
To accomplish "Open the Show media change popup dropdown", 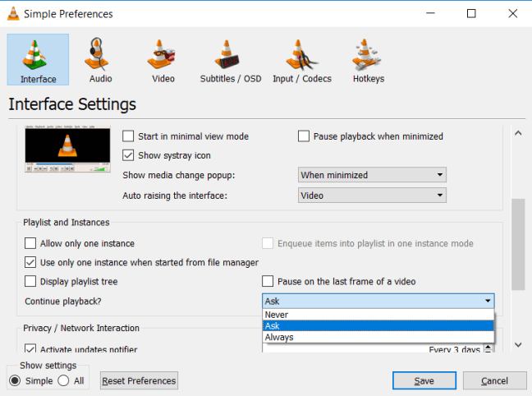I will (x=371, y=175).
